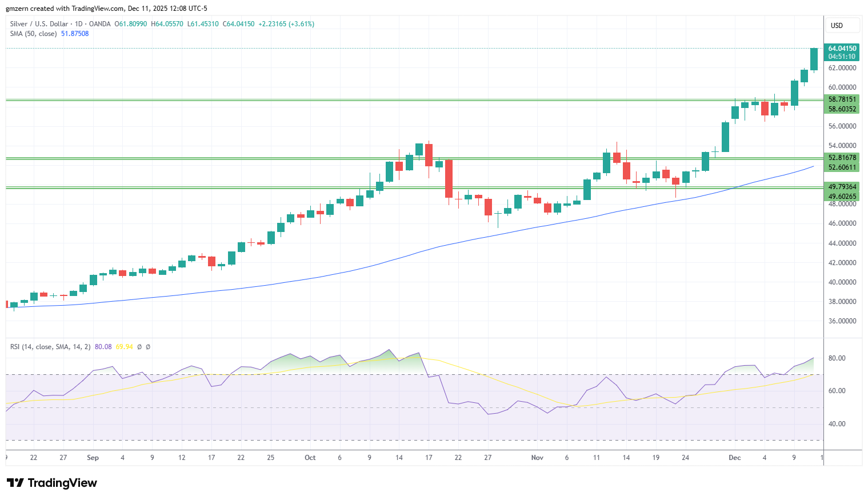Click the 58.78151 level label

tap(842, 99)
